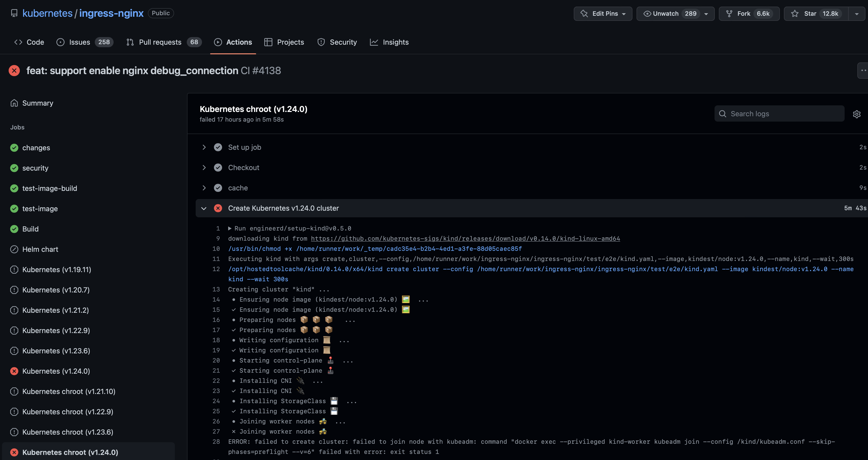Open the kind-linux-amd64 download link

(x=465, y=238)
